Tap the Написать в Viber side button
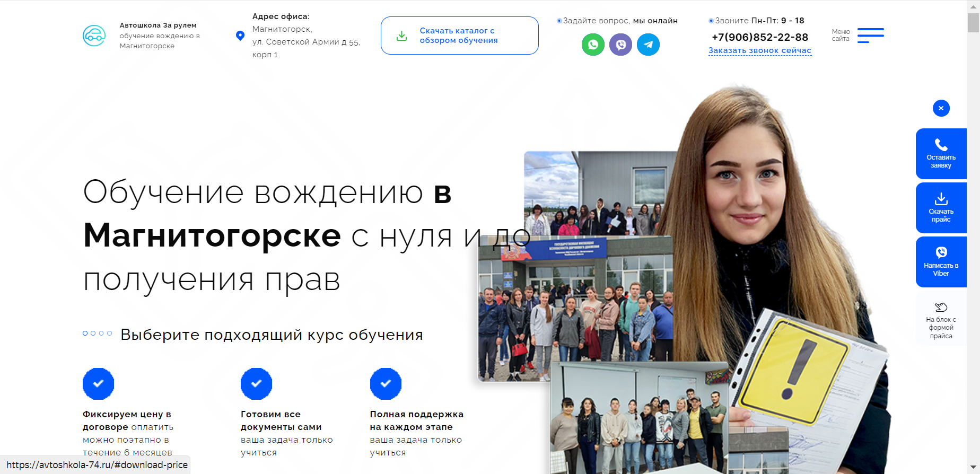This screenshot has height=474, width=980. [x=941, y=262]
